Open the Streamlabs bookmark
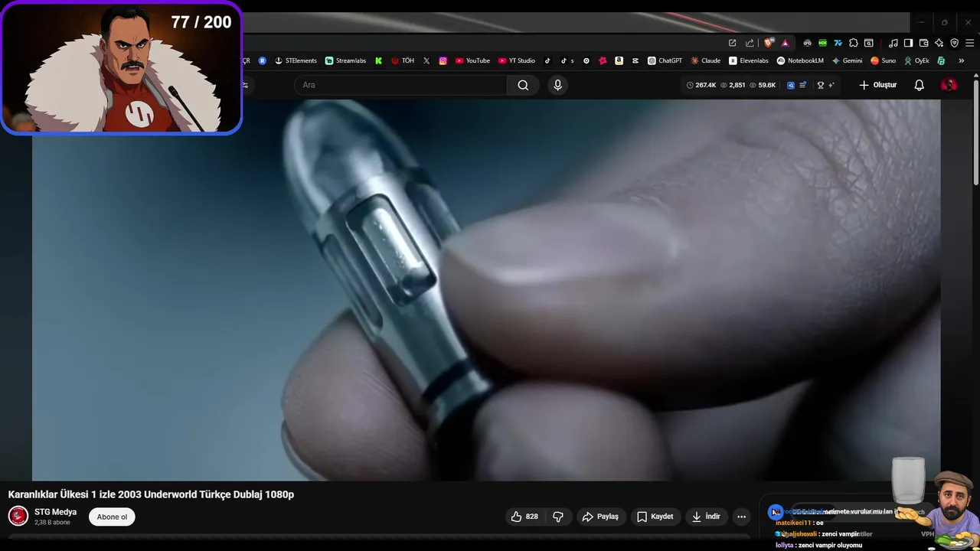The width and height of the screenshot is (980, 551). click(345, 60)
